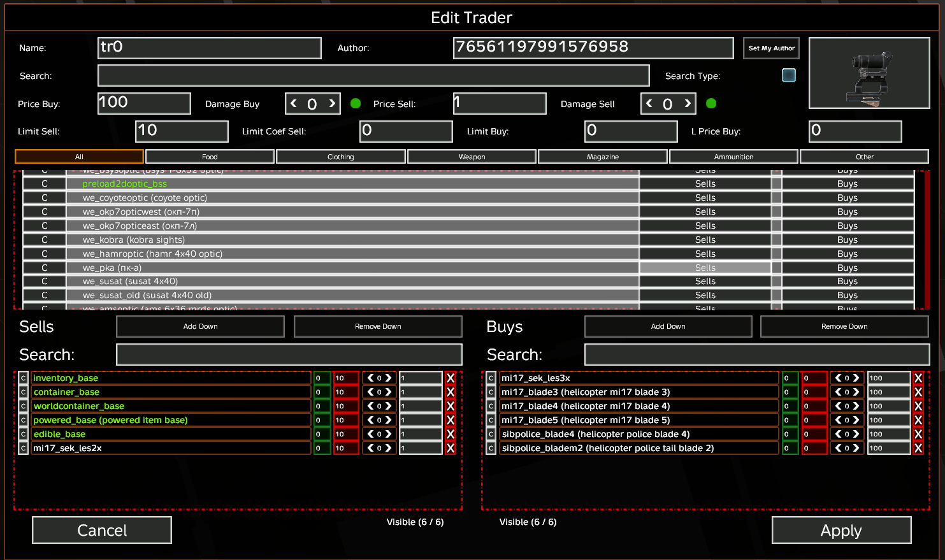Remove inventory_base with its red X
Screen dimensions: 945x560
click(x=451, y=378)
